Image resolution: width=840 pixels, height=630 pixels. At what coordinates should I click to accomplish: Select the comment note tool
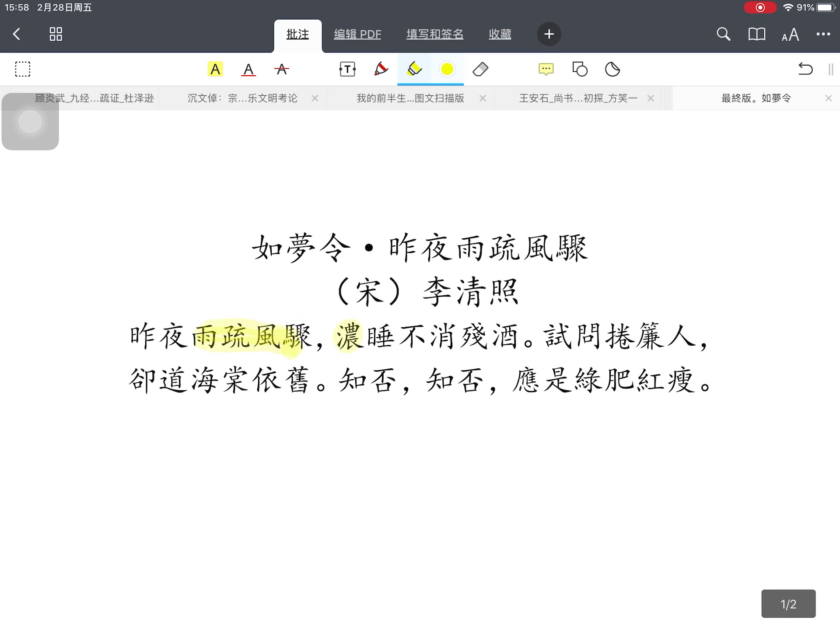(546, 69)
